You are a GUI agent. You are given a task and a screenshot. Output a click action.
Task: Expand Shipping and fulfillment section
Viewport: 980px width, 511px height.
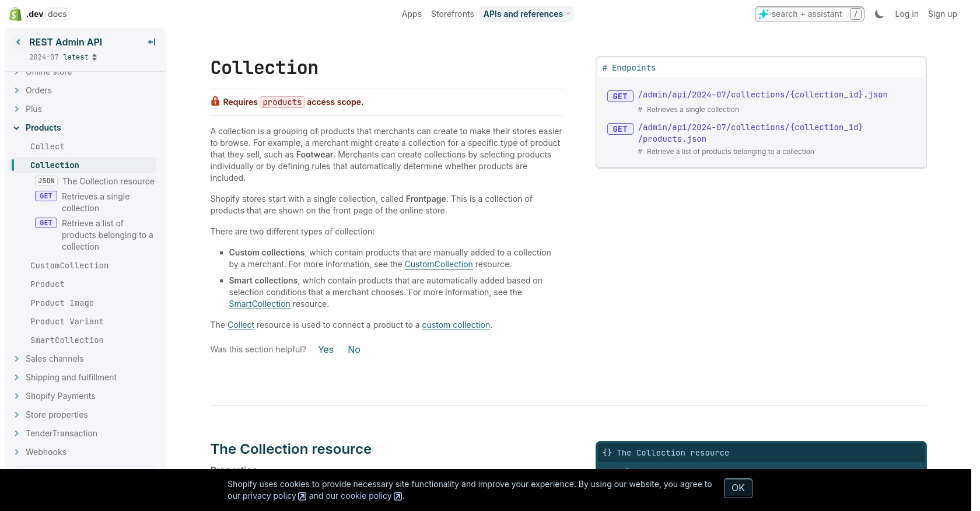pyautogui.click(x=16, y=377)
